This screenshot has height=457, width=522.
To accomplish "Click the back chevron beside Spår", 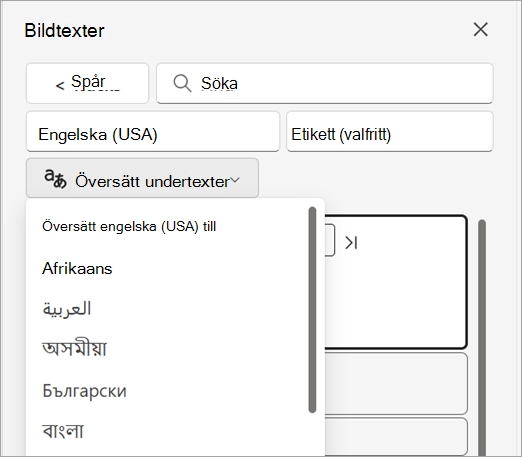I will point(60,86).
